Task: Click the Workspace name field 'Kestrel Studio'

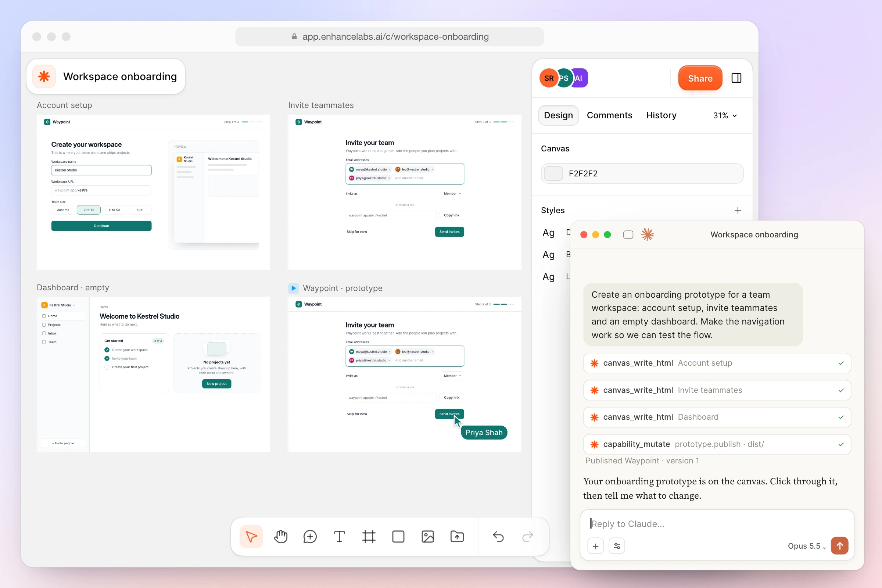Action: tap(101, 170)
